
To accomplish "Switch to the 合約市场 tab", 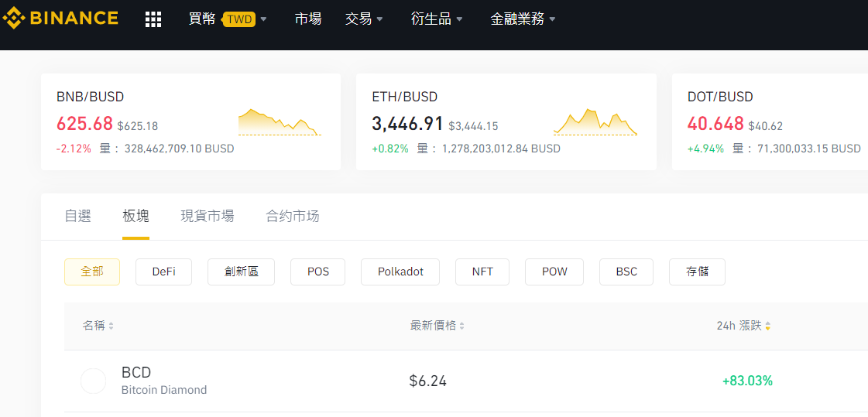I will (292, 217).
